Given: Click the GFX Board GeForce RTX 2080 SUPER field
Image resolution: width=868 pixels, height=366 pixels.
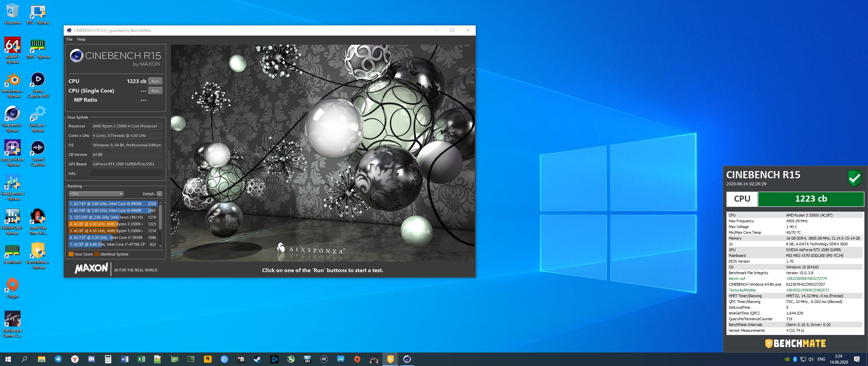Looking at the screenshot, I should click(126, 164).
